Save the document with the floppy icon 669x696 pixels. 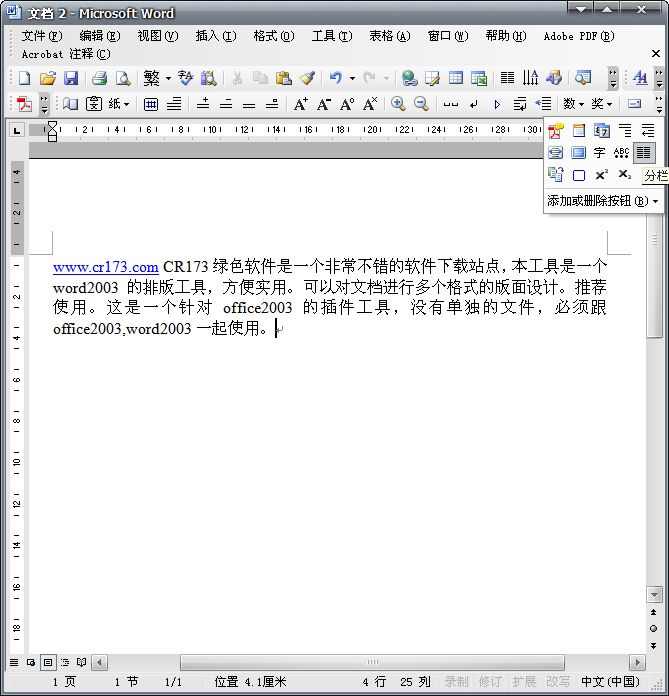pos(71,78)
